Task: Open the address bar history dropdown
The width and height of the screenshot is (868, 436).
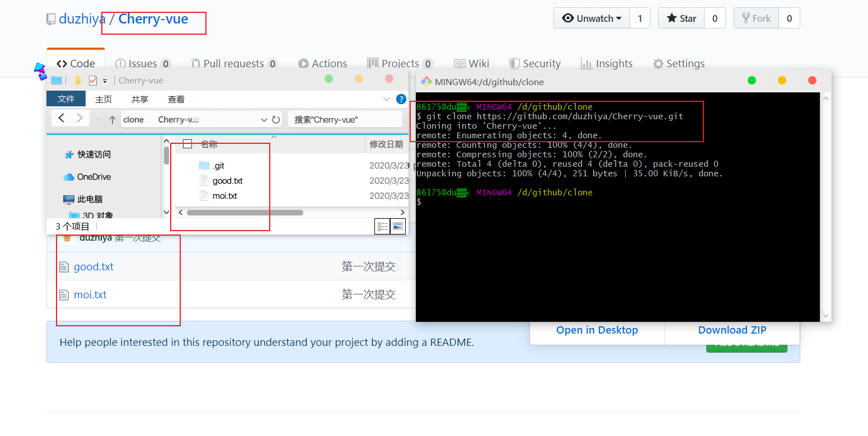Action: point(264,120)
